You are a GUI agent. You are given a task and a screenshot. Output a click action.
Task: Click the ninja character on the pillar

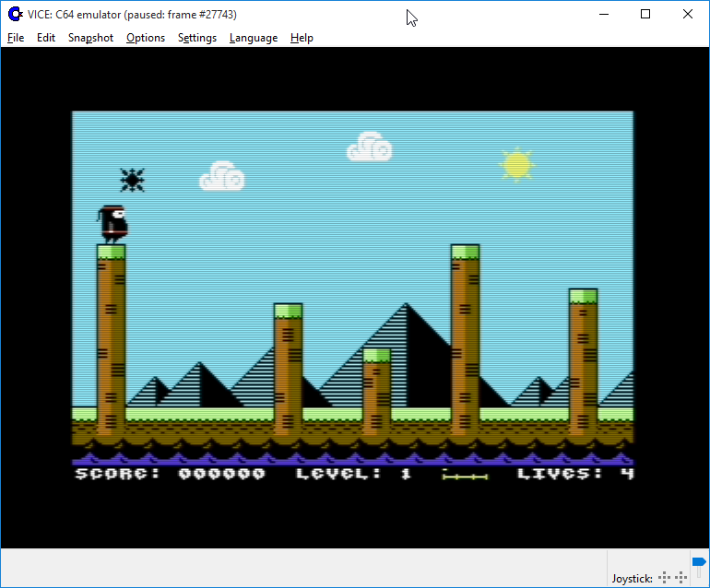tap(112, 224)
